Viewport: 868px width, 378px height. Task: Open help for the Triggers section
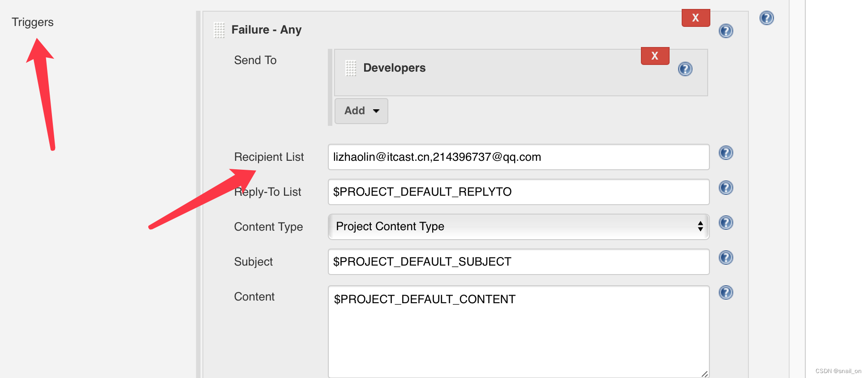coord(766,18)
